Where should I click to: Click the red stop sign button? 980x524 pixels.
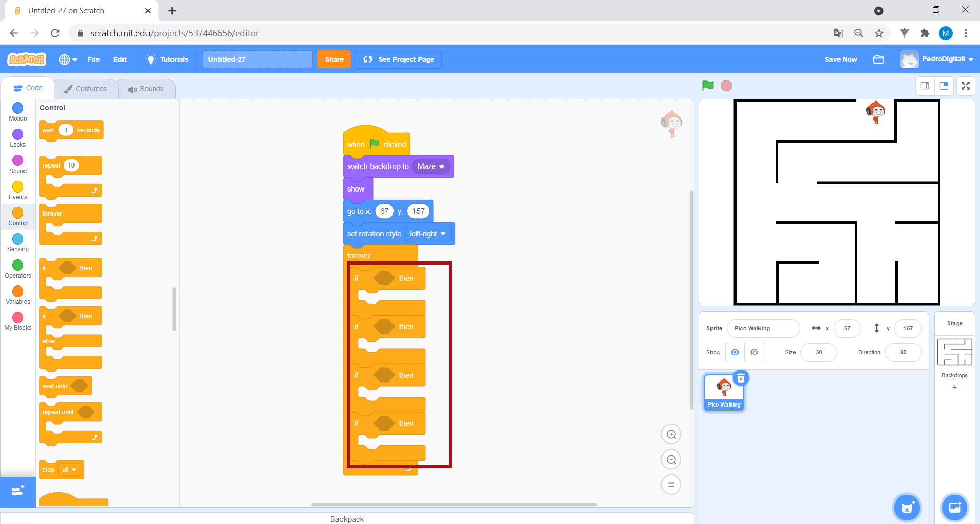[x=726, y=86]
